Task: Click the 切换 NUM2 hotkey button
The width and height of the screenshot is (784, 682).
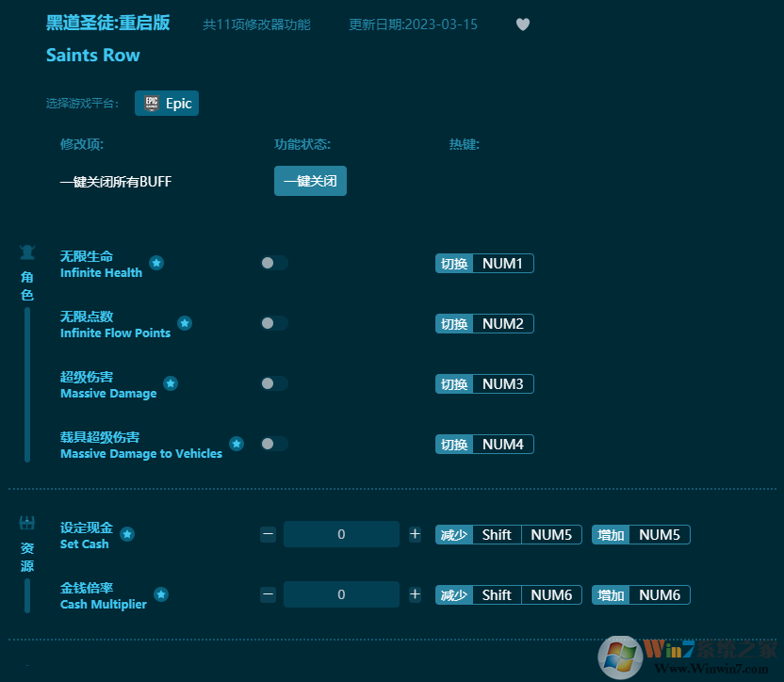Action: [x=484, y=323]
